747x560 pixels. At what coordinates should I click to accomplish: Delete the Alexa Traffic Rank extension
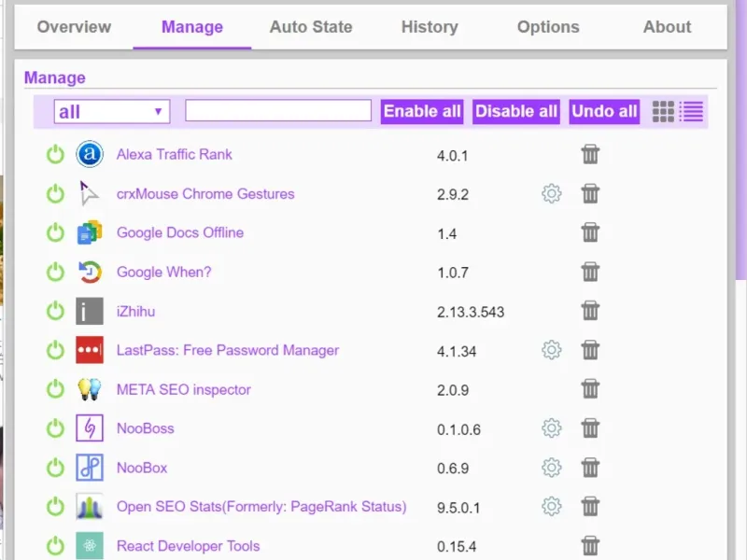click(x=590, y=155)
